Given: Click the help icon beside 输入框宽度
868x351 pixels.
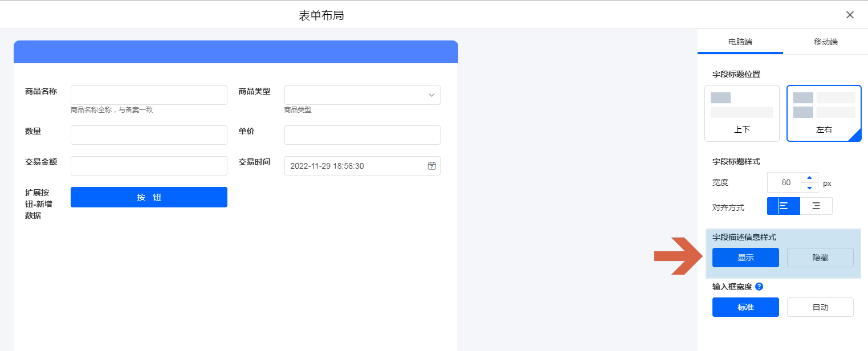Looking at the screenshot, I should coord(759,287).
